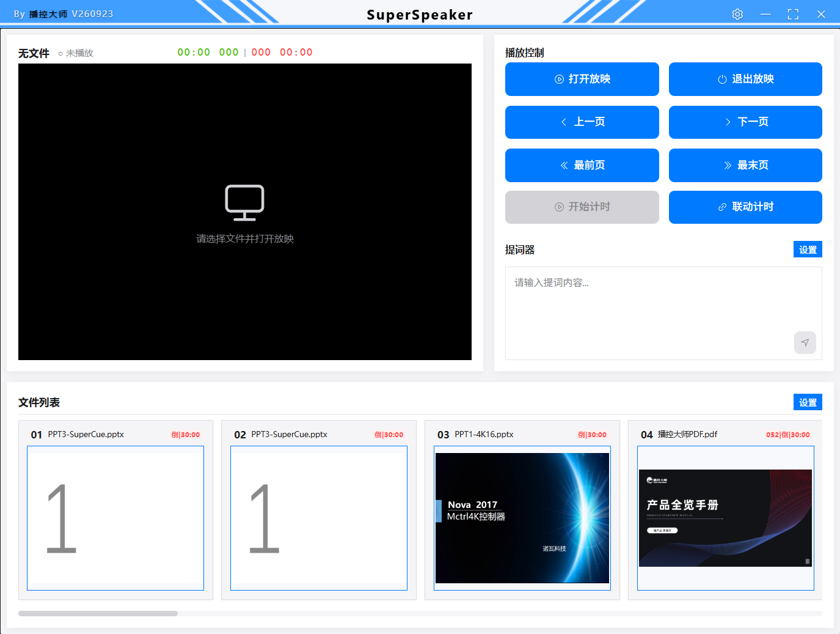This screenshot has width=840, height=634.
Task: Click 退出放映 to exit slideshow
Action: (x=745, y=79)
